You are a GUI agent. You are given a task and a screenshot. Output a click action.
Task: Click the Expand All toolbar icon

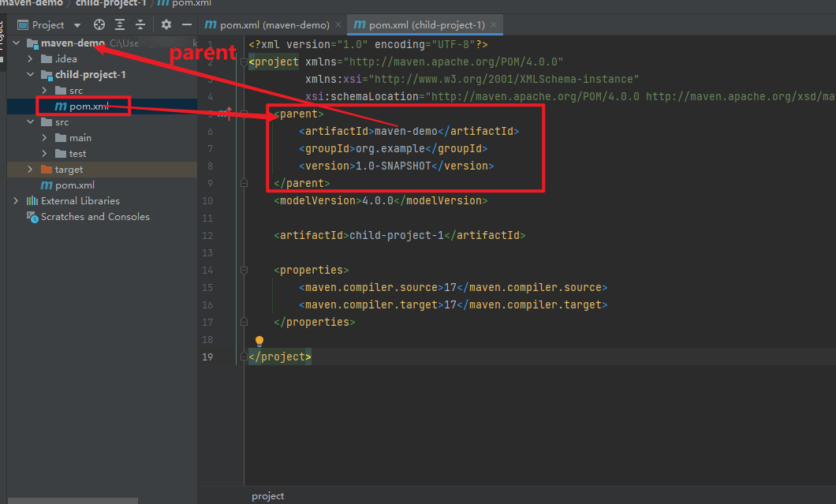coord(120,24)
